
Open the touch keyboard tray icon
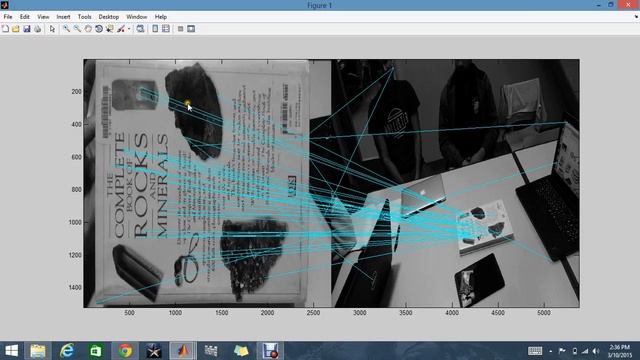click(535, 351)
